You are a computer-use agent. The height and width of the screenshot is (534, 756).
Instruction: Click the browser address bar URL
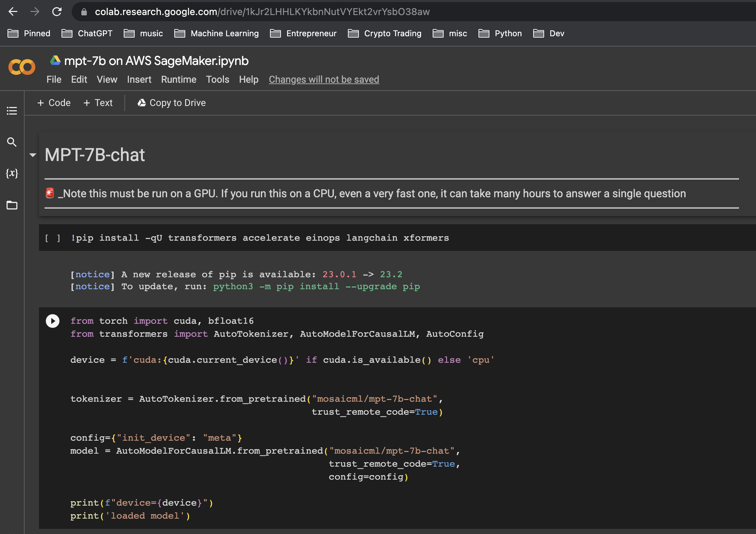click(x=262, y=12)
